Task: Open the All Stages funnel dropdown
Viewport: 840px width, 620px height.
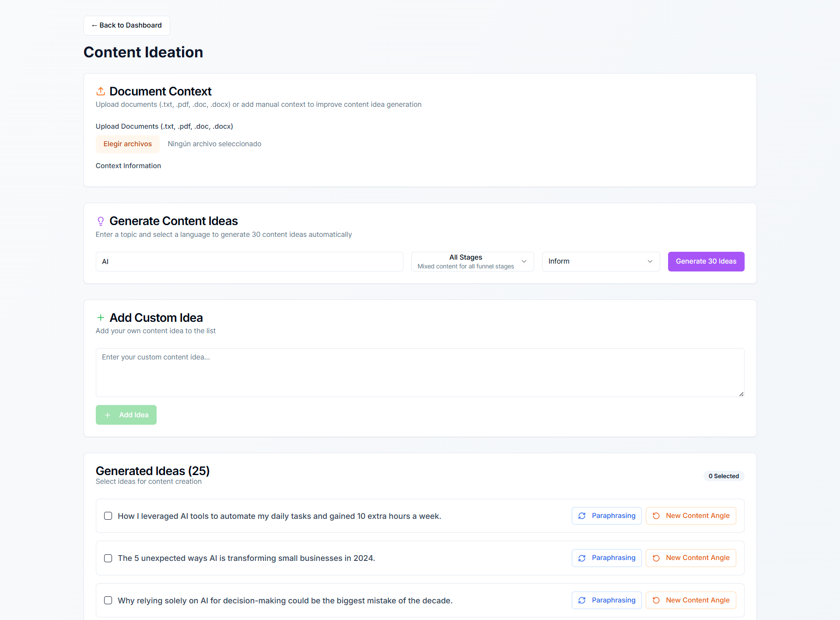Action: (x=472, y=261)
